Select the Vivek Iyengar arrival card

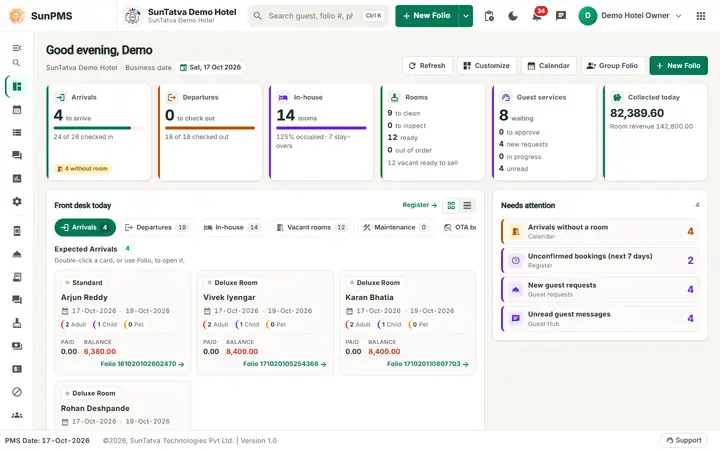coord(265,323)
